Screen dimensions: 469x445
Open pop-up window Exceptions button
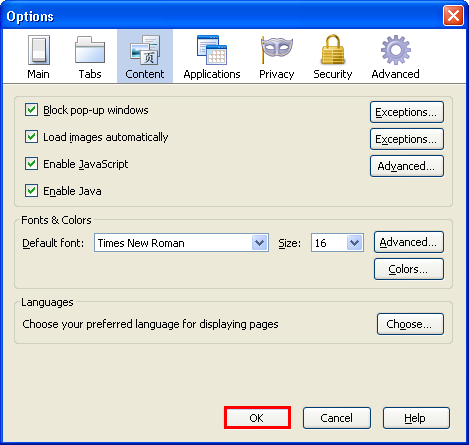407,112
